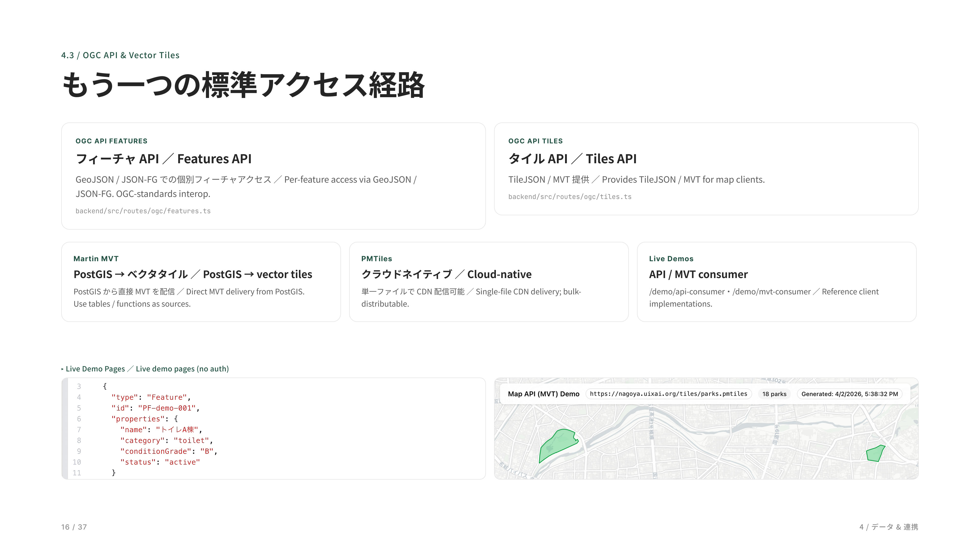Click the code line "status": "active"
This screenshot has height=551, width=980.
coord(160,462)
